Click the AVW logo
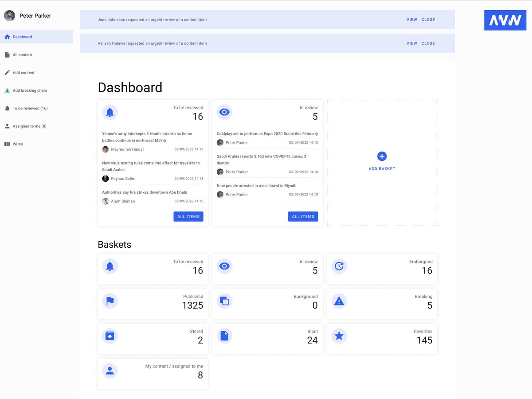The width and height of the screenshot is (532, 399). point(505,20)
